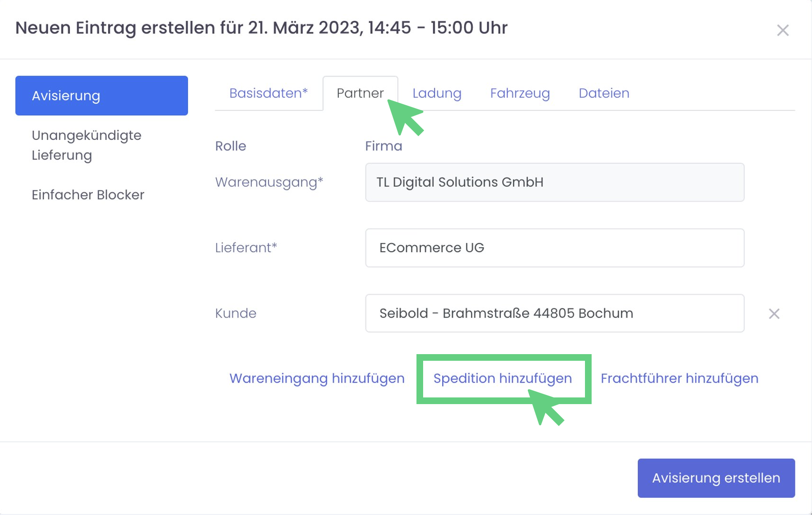812x515 pixels.
Task: Click Spedition hinzufügen link
Action: click(503, 378)
